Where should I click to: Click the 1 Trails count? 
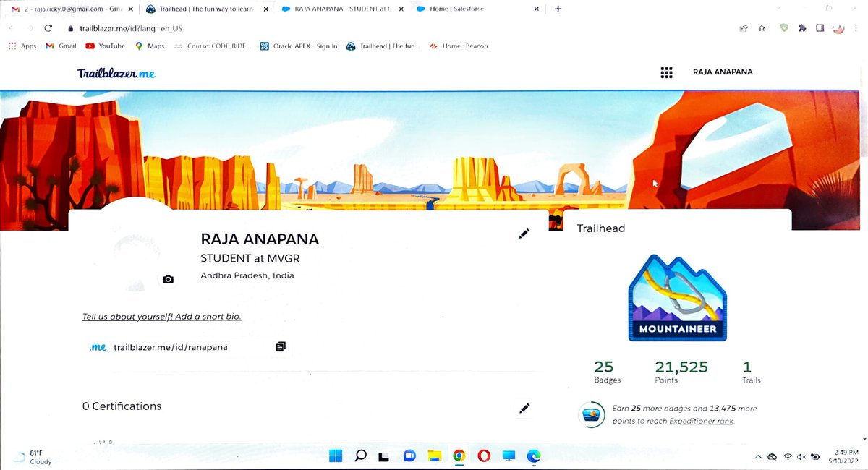click(x=751, y=372)
